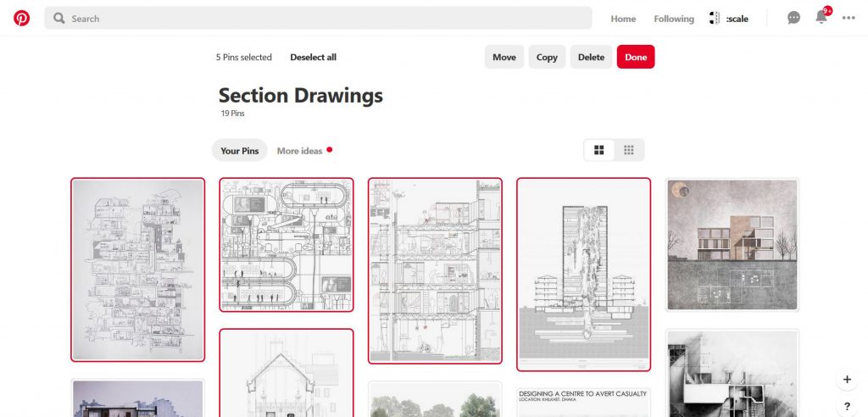Viewport: 868px width, 417px height.
Task: Deselect the tower with underground levels pin
Action: click(x=583, y=274)
